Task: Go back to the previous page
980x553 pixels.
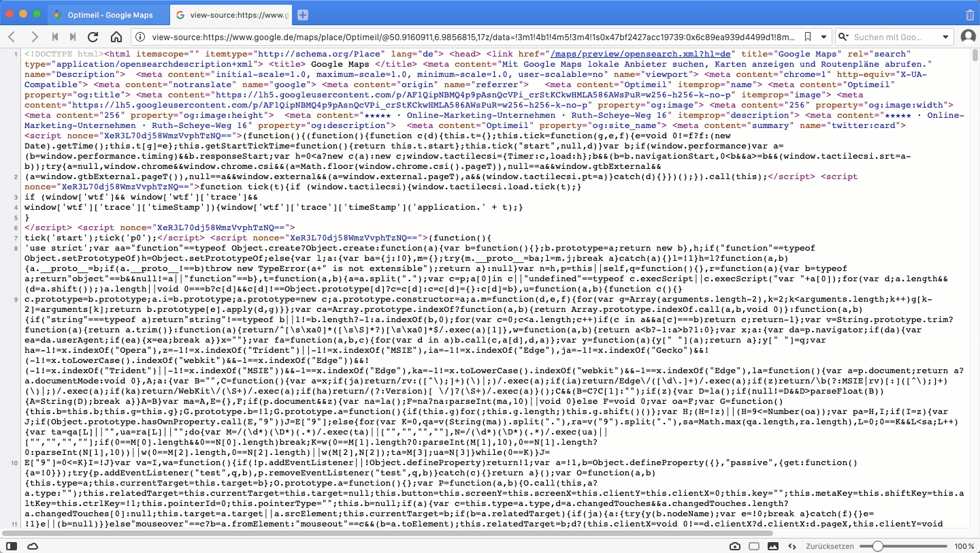Action: (x=12, y=37)
